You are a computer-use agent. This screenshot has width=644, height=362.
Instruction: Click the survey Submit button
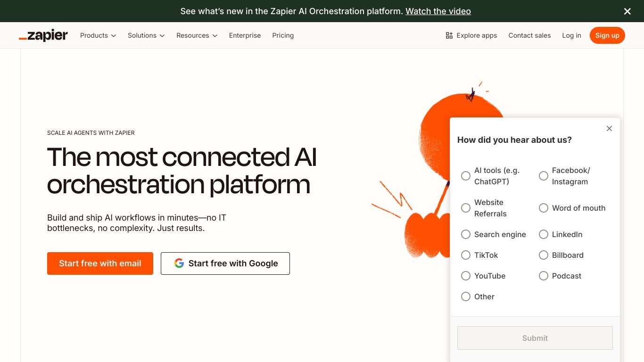pyautogui.click(x=535, y=338)
